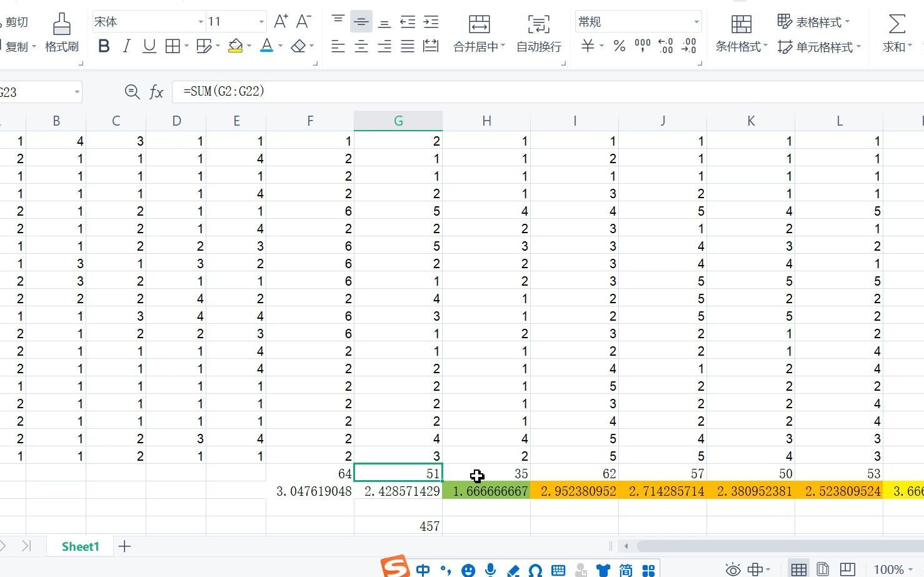Select column L header
The height and width of the screenshot is (577, 924).
click(x=839, y=121)
